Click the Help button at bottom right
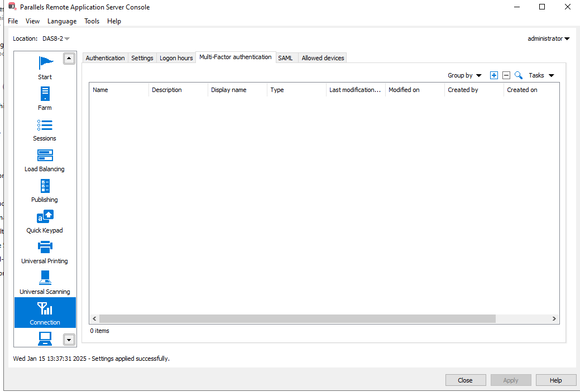580x392 pixels. 555,380
